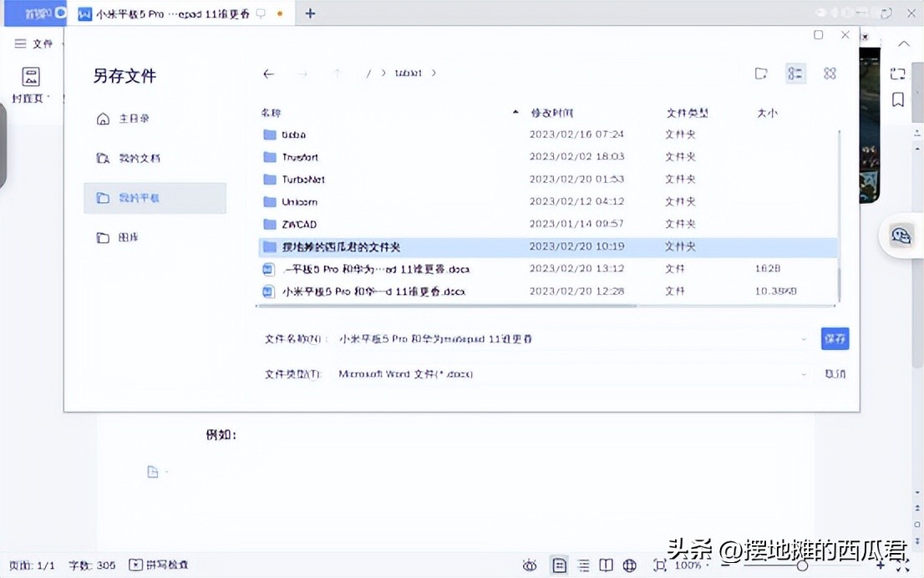Create a new folder in the save dialog
924x578 pixels.
[x=761, y=74]
